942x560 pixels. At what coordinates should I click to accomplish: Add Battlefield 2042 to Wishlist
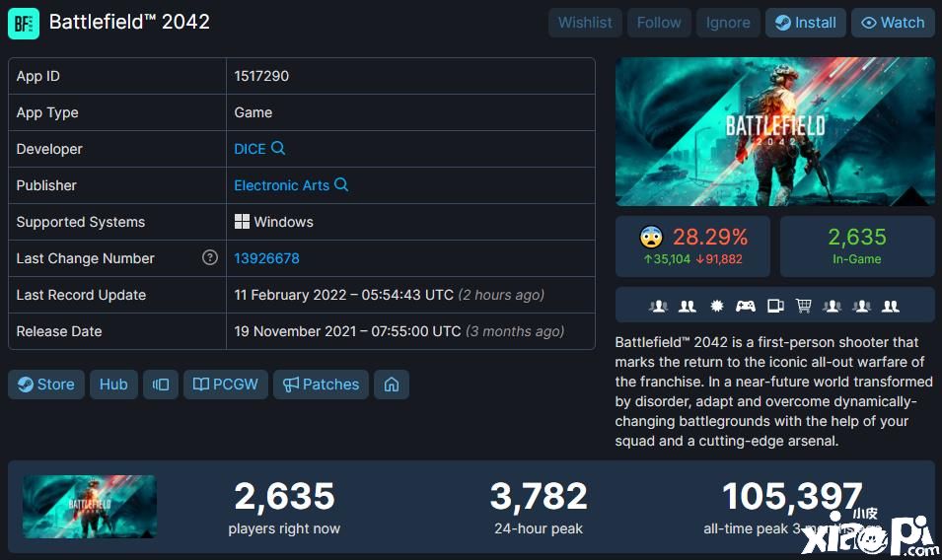click(585, 23)
